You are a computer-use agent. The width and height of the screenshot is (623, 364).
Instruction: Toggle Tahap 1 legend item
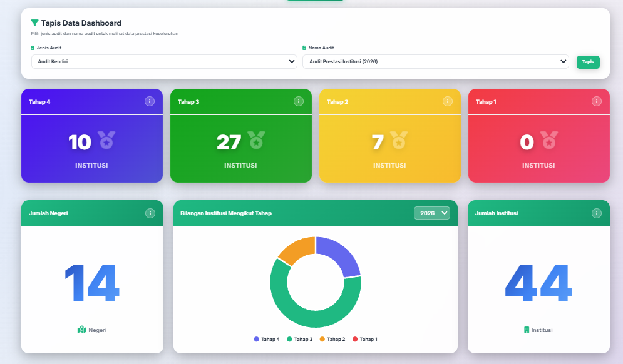(x=365, y=339)
